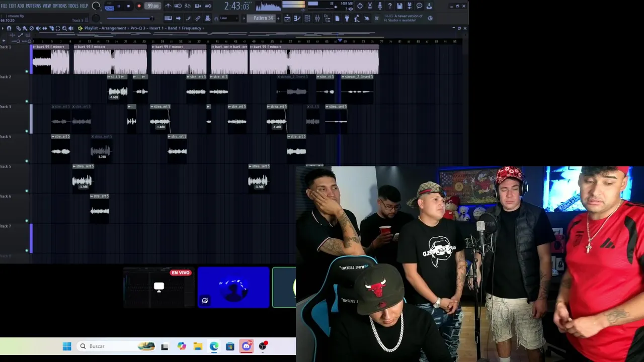The width and height of the screenshot is (644, 362).
Task: Open the TOOLS menu
Action: pyautogui.click(x=73, y=6)
